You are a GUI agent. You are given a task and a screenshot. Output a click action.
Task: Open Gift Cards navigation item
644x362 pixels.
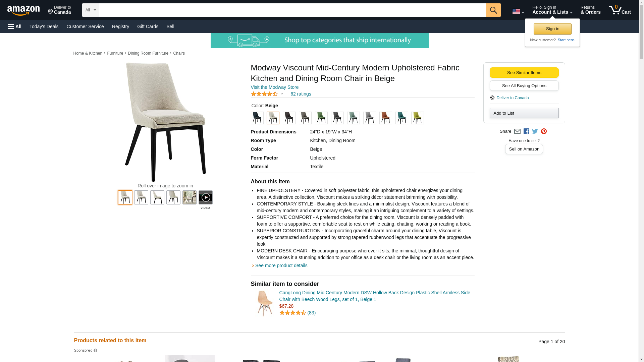(148, 26)
